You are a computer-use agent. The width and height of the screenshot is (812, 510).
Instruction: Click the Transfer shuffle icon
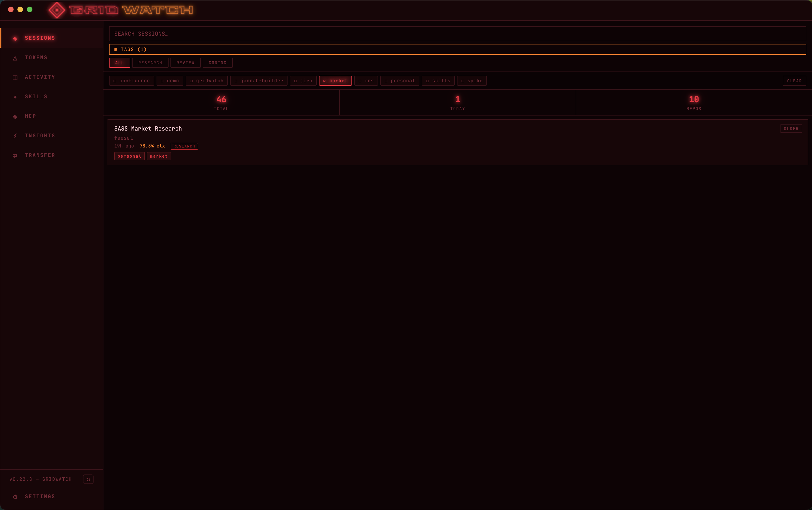15,155
